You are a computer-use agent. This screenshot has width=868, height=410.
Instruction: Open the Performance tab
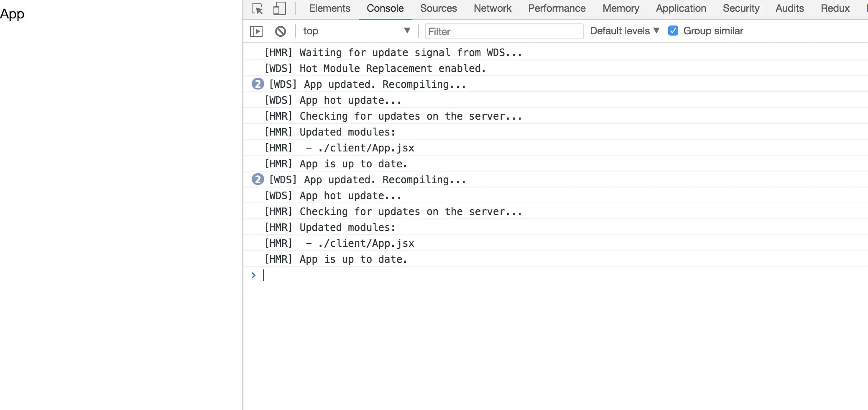click(x=557, y=8)
